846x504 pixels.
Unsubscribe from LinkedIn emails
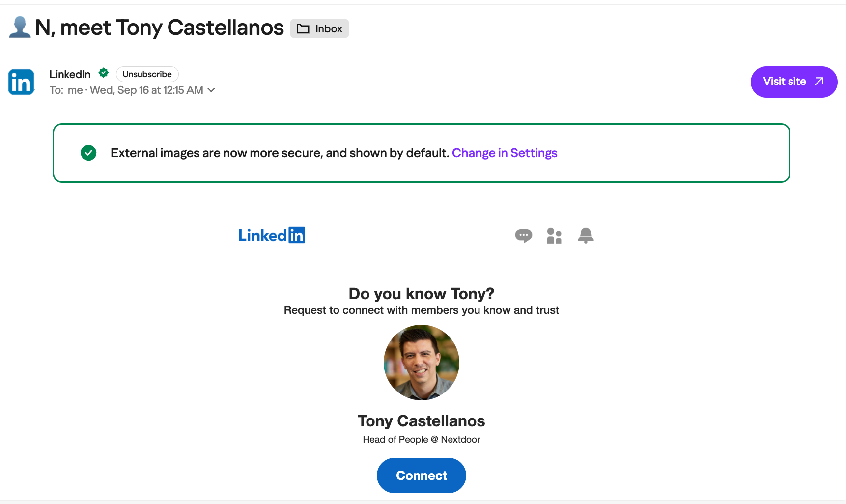(x=147, y=74)
